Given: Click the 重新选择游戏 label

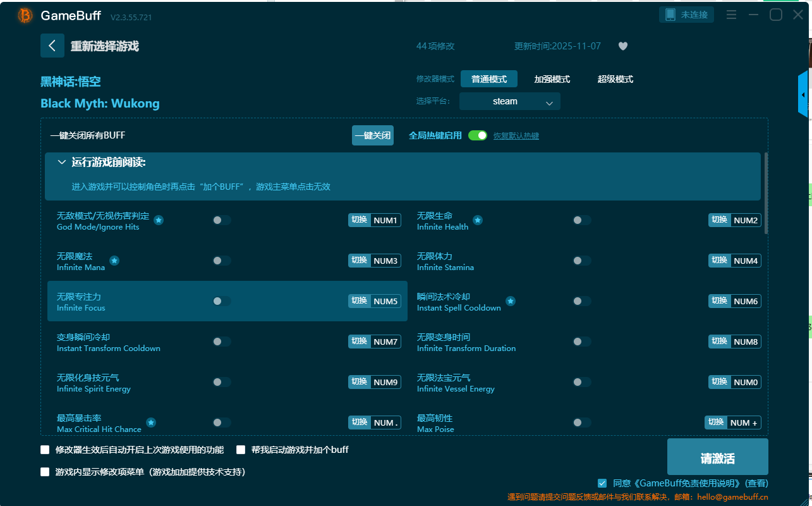Looking at the screenshot, I should point(104,46).
